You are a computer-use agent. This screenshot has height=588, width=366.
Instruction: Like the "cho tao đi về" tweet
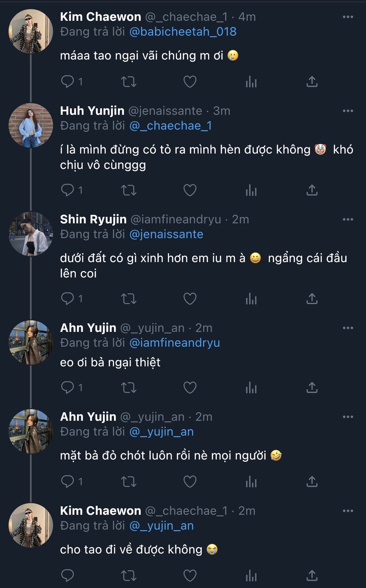[190, 576]
